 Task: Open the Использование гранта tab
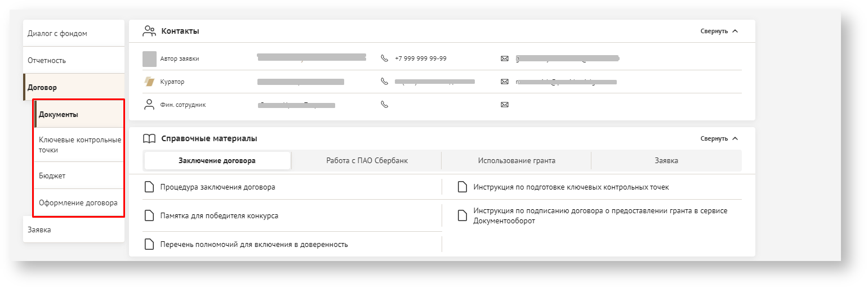[x=517, y=161]
